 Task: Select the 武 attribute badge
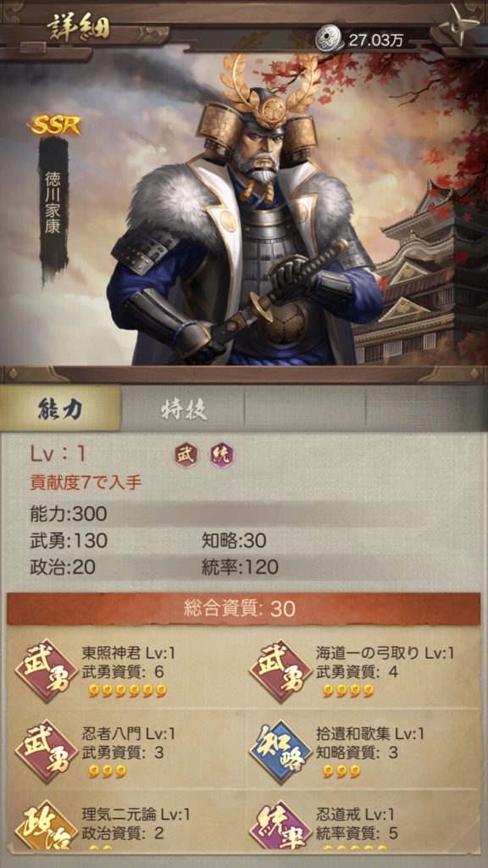click(186, 455)
